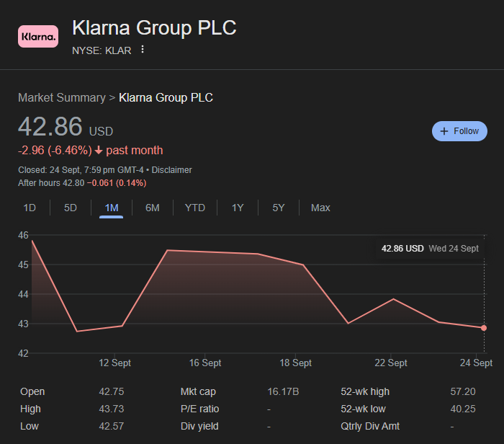Screen dimensions: 504x444
Task: Open the Market Summary breadcrumb link
Action: 62,97
